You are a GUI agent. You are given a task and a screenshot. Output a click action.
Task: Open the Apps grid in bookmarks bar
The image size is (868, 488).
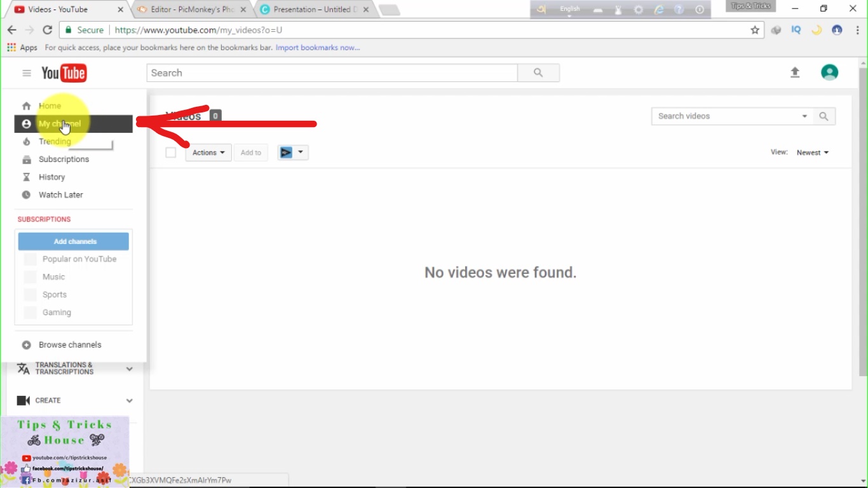[22, 48]
